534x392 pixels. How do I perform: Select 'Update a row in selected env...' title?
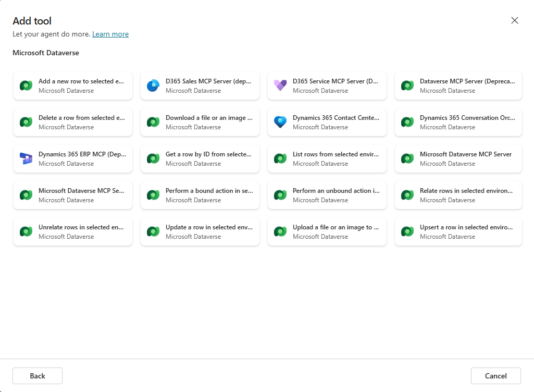pos(209,227)
